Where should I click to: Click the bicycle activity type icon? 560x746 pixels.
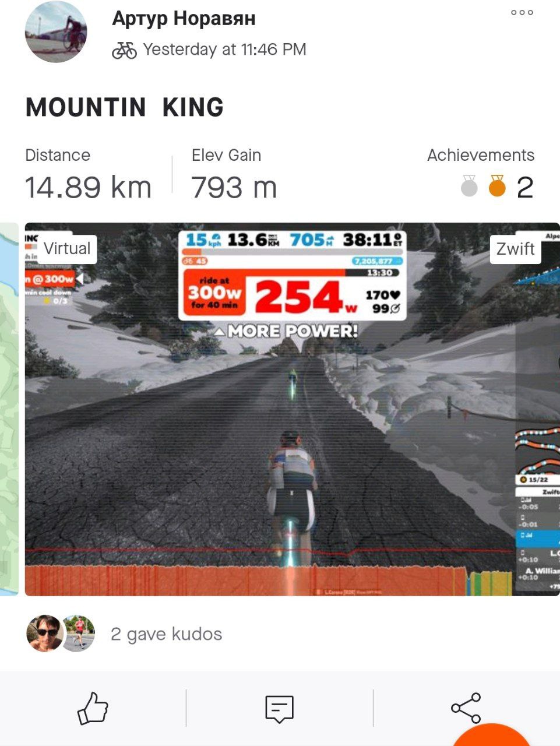[124, 50]
